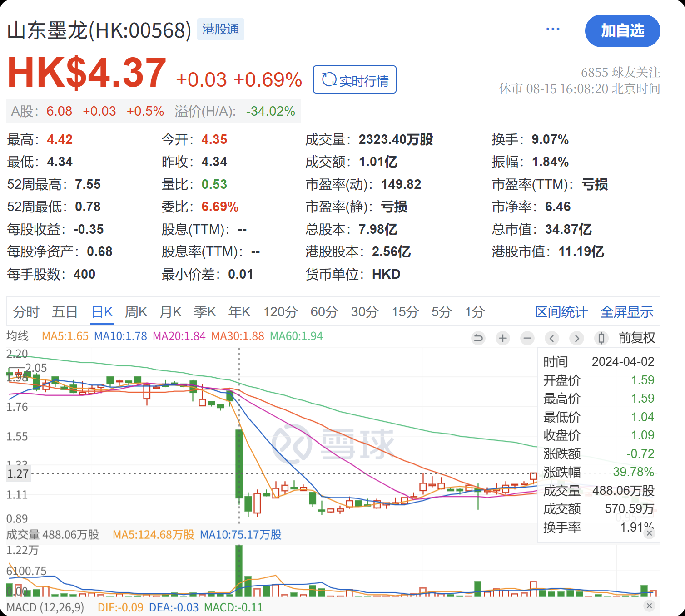Click the A股 6.08 quote
The height and width of the screenshot is (616, 685).
click(x=42, y=111)
